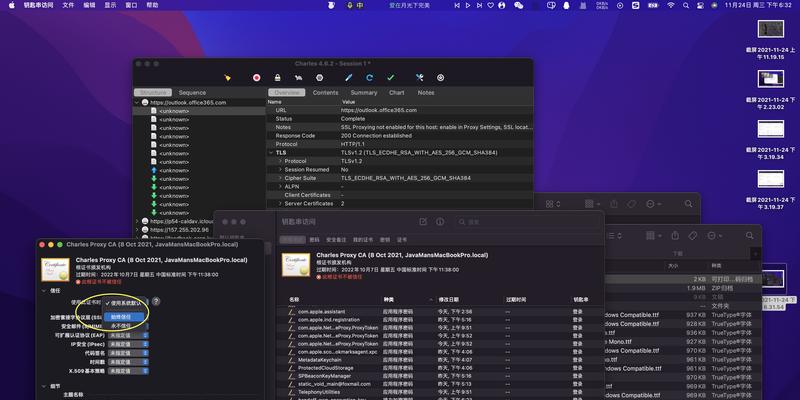Sort the Finder list by the 大小 column header
The width and height of the screenshot is (800, 400).
tap(673, 266)
